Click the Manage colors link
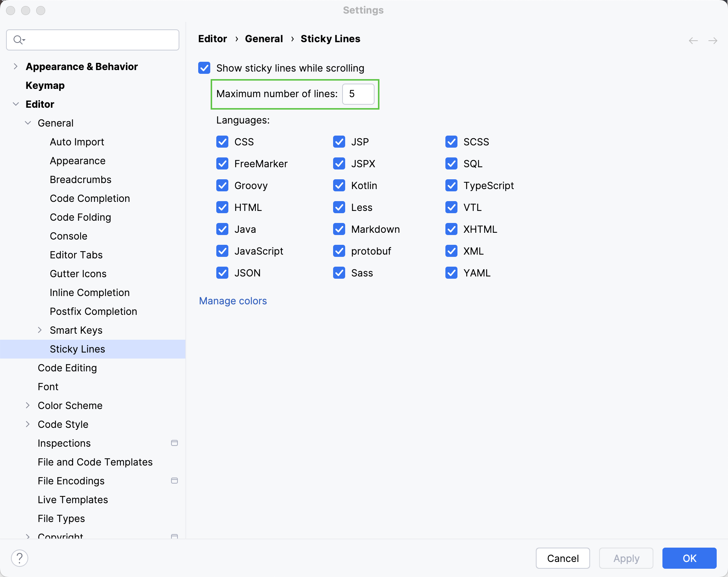The height and width of the screenshot is (577, 728). coord(233,301)
